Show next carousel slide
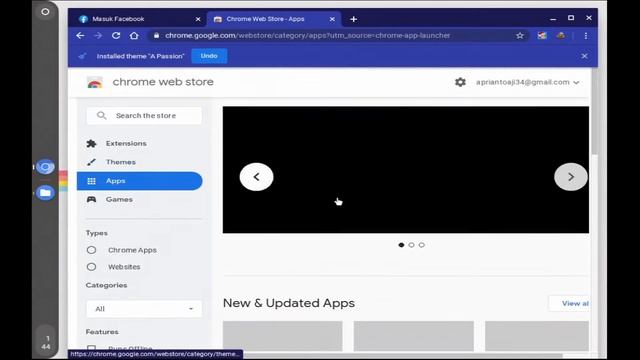Image resolution: width=640 pixels, height=360 pixels. [x=571, y=177]
